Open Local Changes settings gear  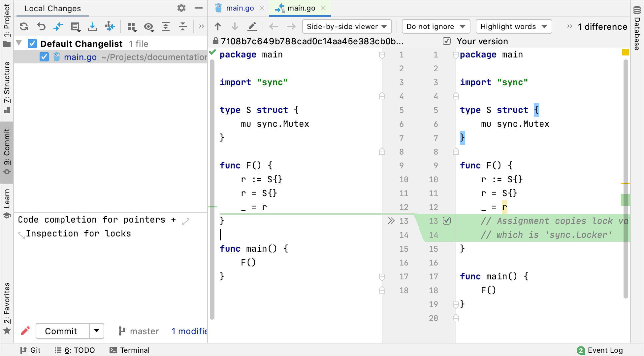point(181,8)
